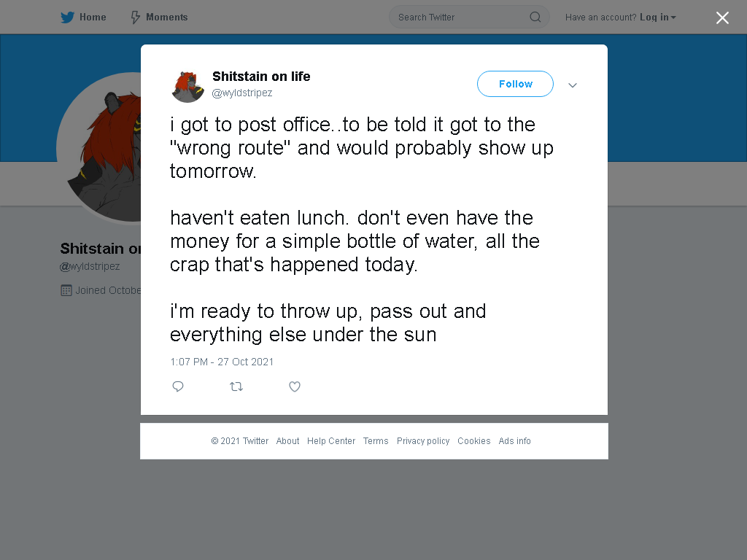Screen dimensions: 747x560
Task: Like the tweet with the heart icon
Action: click(x=295, y=386)
